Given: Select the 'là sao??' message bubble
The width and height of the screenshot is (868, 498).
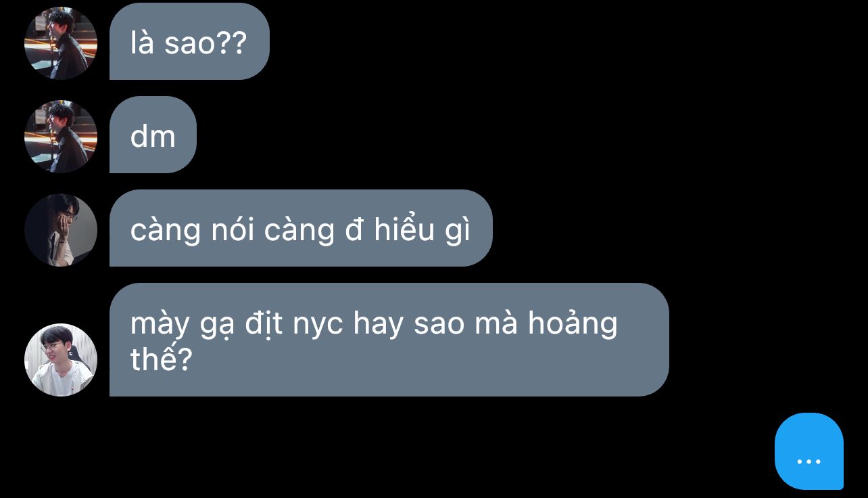Looking at the screenshot, I should tap(189, 41).
